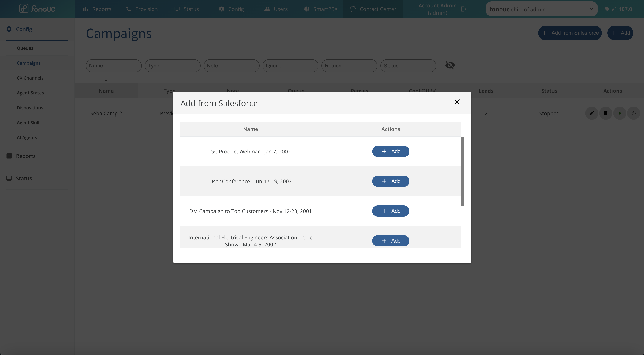
Task: Click the dialog Name column header
Action: tap(251, 129)
